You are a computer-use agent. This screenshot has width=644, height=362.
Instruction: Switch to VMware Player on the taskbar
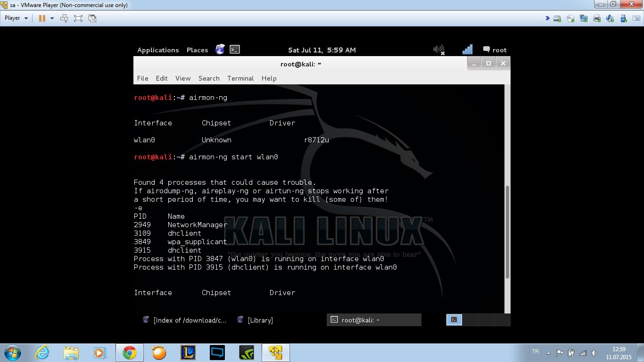pos(276,353)
